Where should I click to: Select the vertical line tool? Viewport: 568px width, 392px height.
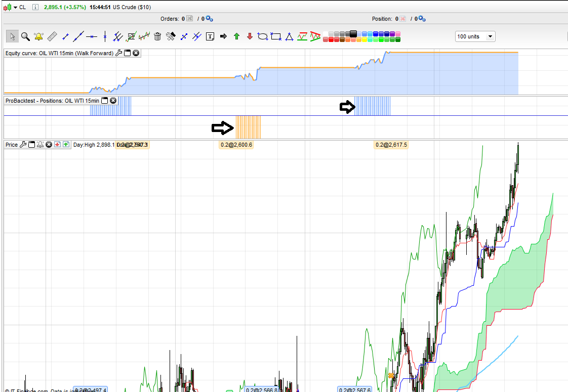tap(105, 36)
